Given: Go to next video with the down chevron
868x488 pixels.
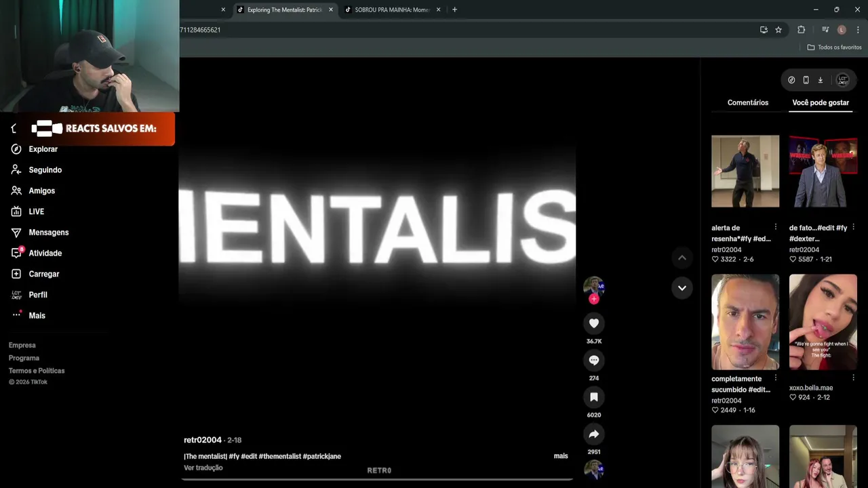Looking at the screenshot, I should 682,288.
